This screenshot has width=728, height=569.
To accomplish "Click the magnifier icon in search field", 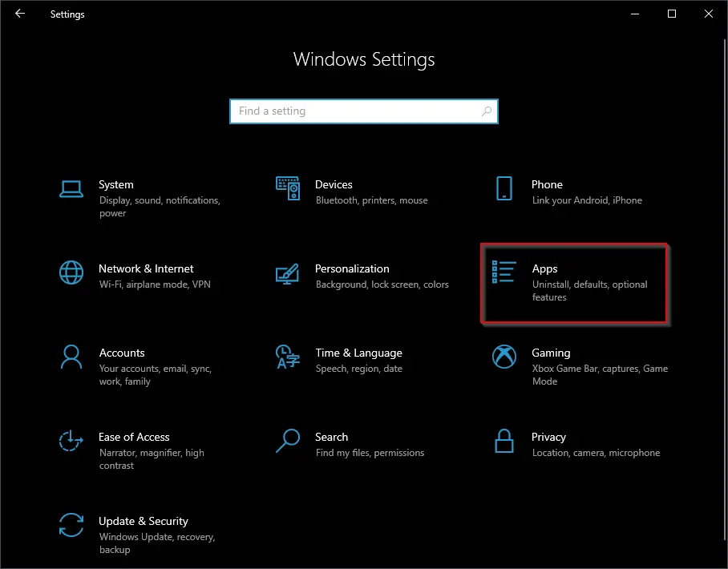I will 486,111.
